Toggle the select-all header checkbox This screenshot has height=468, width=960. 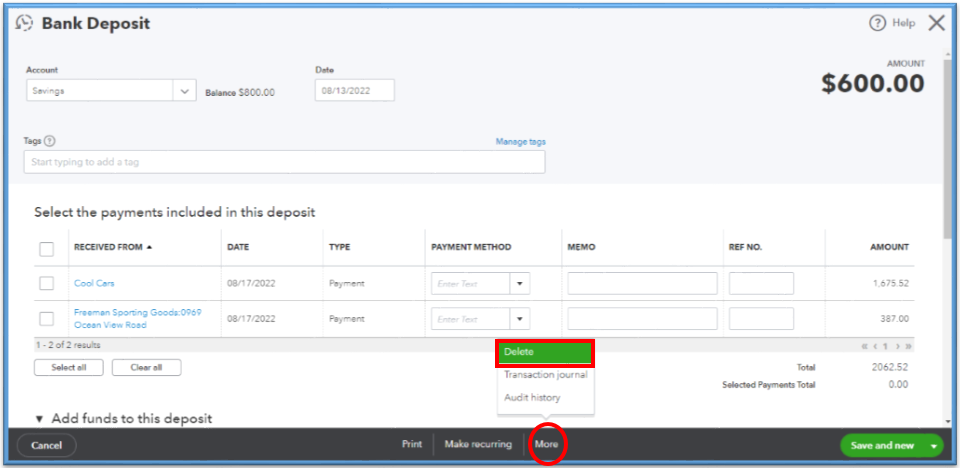coord(47,249)
